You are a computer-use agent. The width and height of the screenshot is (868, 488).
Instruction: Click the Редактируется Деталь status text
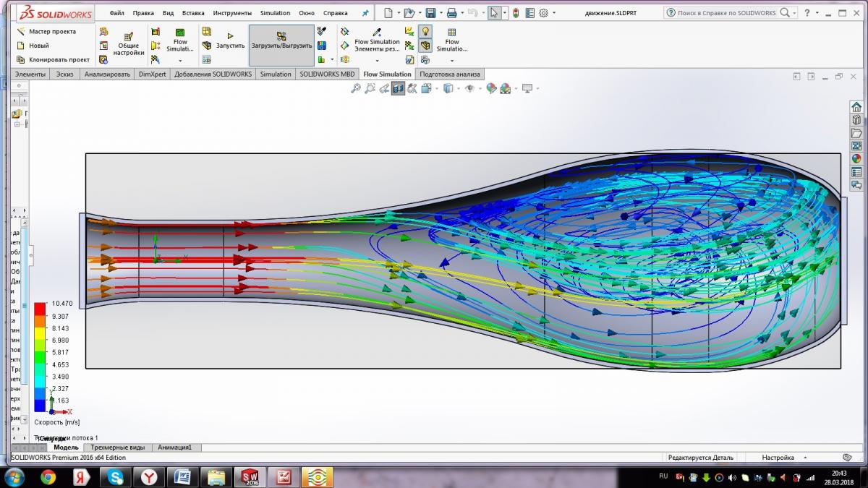point(700,458)
